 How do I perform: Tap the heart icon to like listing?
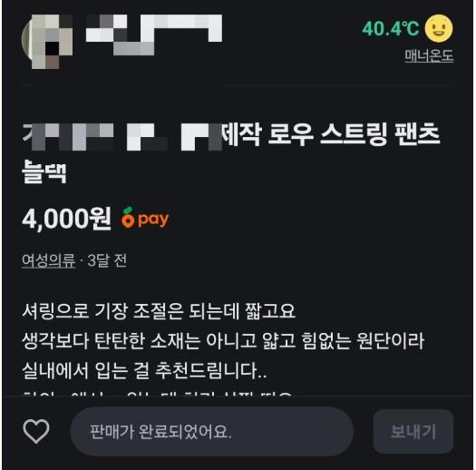coord(36,431)
